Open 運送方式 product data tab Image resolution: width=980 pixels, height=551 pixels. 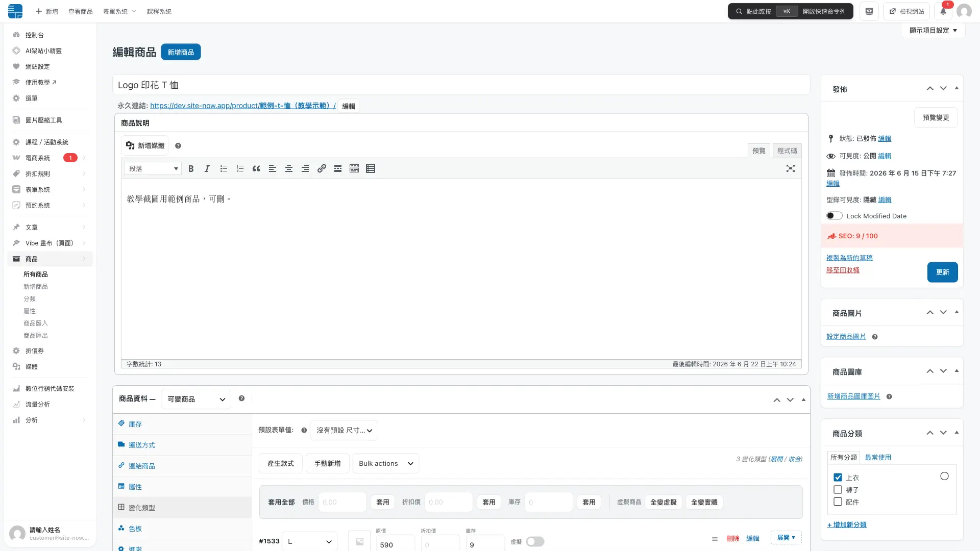pos(182,445)
